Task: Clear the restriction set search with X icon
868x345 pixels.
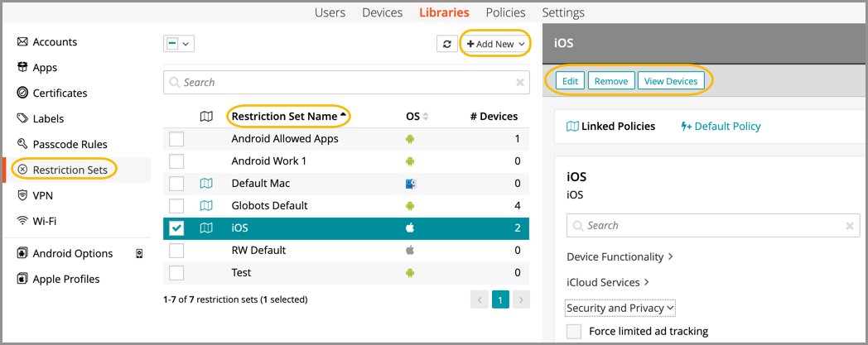Action: coord(520,83)
